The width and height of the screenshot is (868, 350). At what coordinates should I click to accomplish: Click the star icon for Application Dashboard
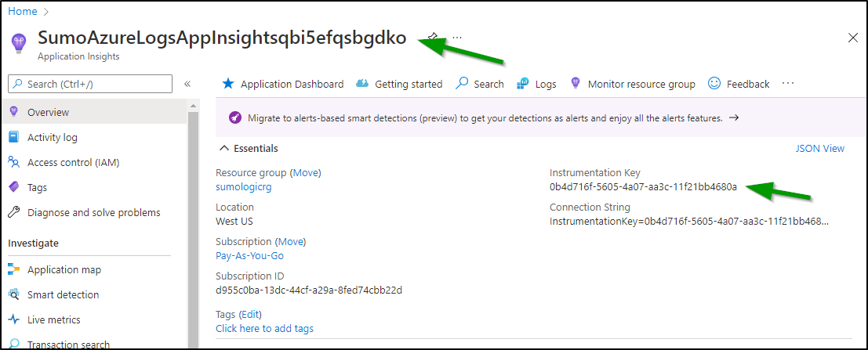228,84
